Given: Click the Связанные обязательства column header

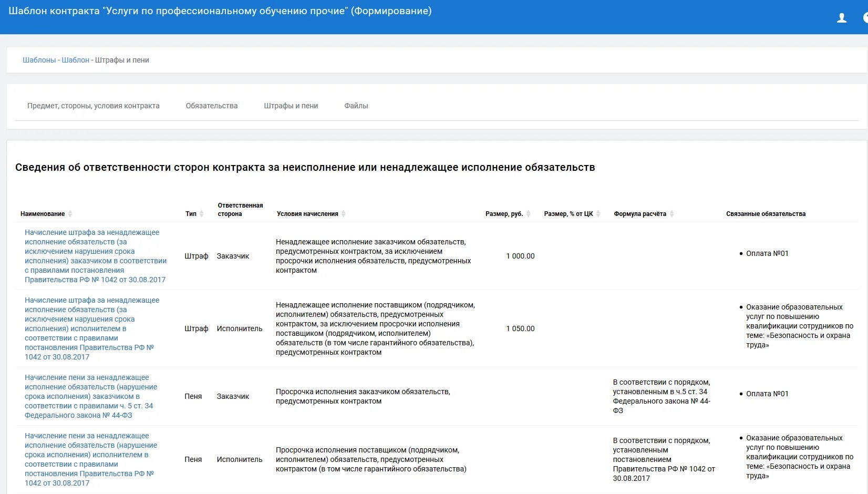Looking at the screenshot, I should coord(766,214).
